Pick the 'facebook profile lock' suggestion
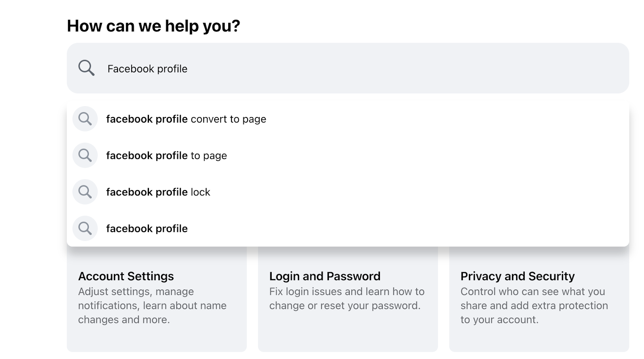Screen dimensions: 644x359 point(158,193)
